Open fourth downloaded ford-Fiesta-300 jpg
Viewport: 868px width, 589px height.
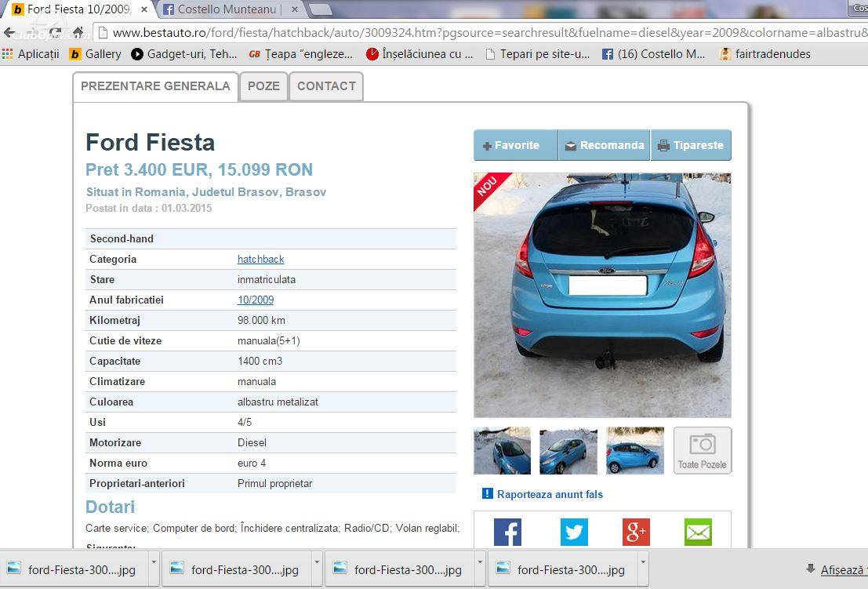[562, 569]
